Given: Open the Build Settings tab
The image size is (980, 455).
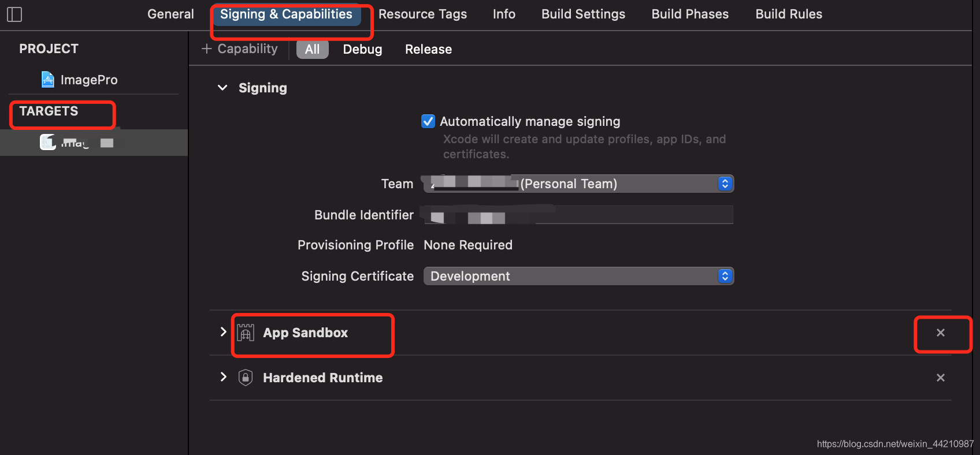Looking at the screenshot, I should click(x=583, y=14).
